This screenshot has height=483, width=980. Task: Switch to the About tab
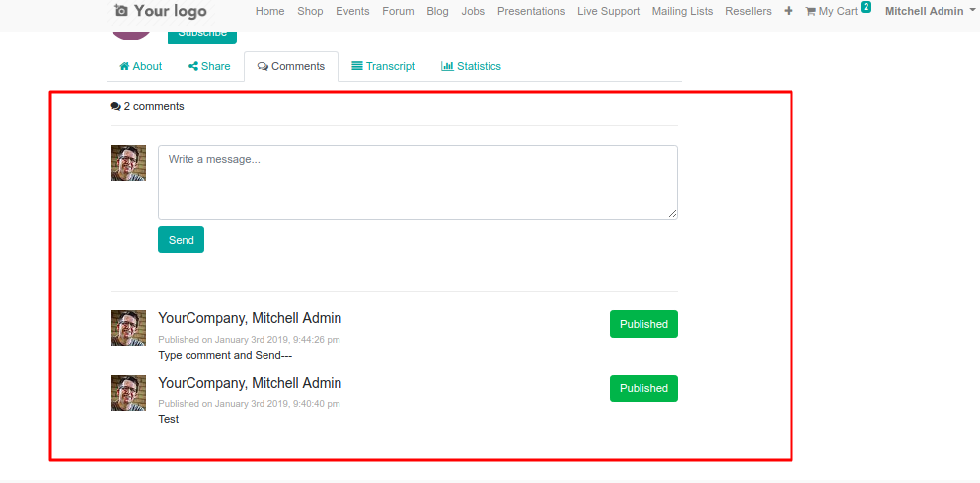click(140, 66)
